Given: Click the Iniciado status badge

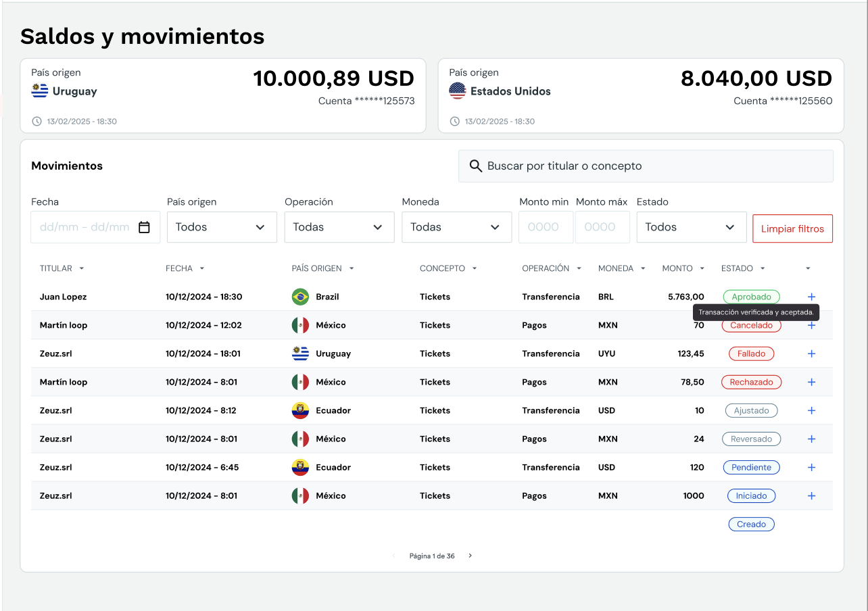Looking at the screenshot, I should pos(751,495).
